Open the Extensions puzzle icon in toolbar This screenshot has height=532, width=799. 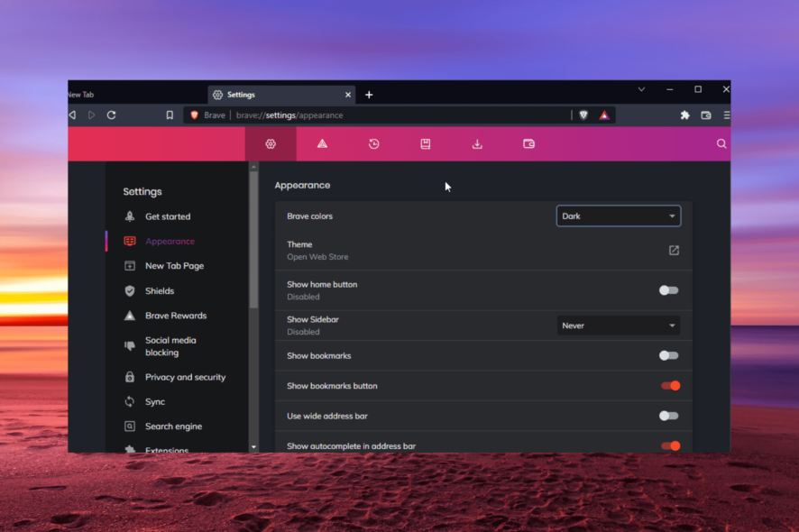(684, 115)
